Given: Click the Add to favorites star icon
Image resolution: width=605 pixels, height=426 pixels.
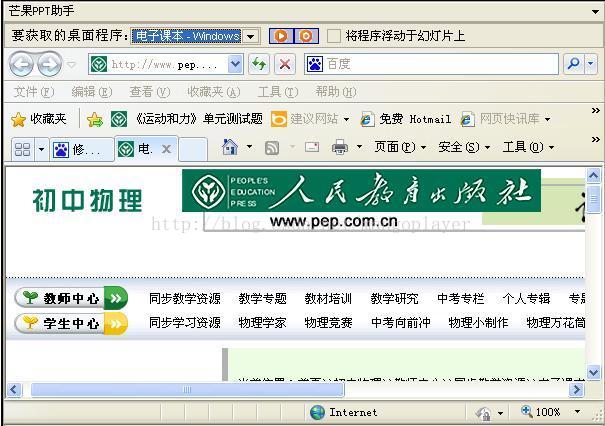Looking at the screenshot, I should (x=95, y=119).
